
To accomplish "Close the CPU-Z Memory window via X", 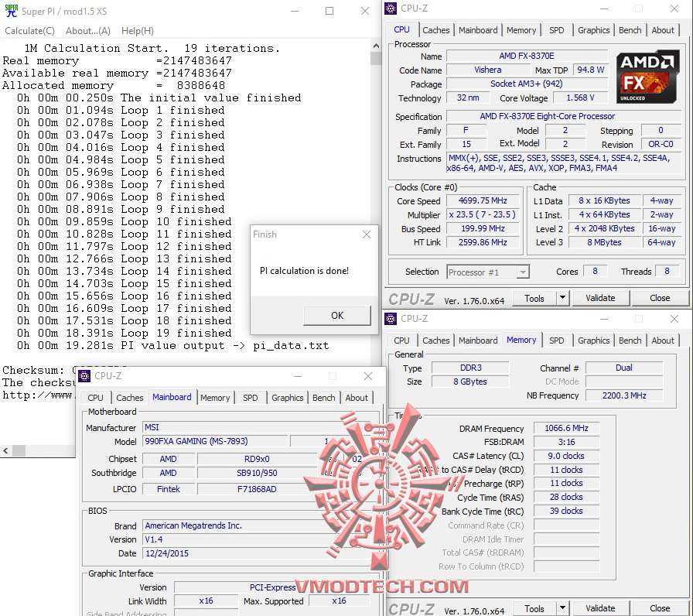I will click(x=674, y=319).
